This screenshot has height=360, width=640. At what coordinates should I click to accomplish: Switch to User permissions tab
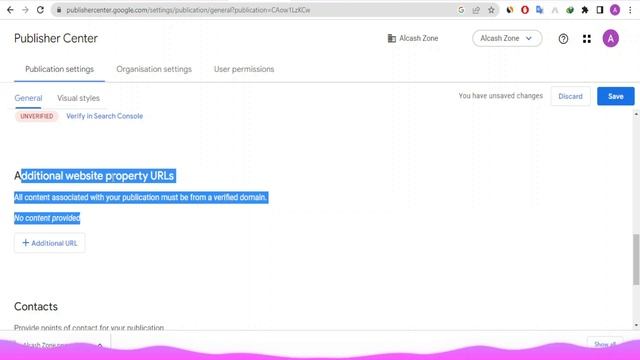[x=244, y=69]
